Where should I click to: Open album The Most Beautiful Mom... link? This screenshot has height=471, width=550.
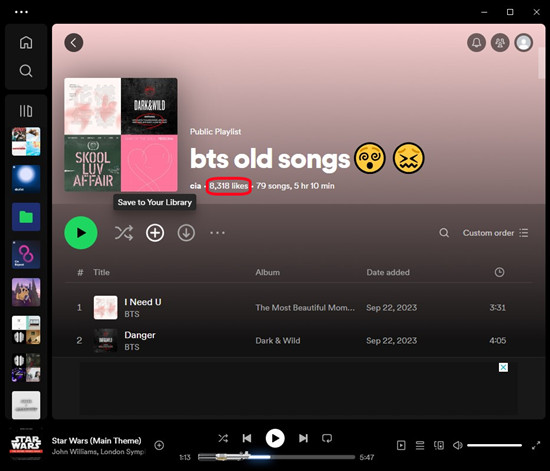pos(305,308)
